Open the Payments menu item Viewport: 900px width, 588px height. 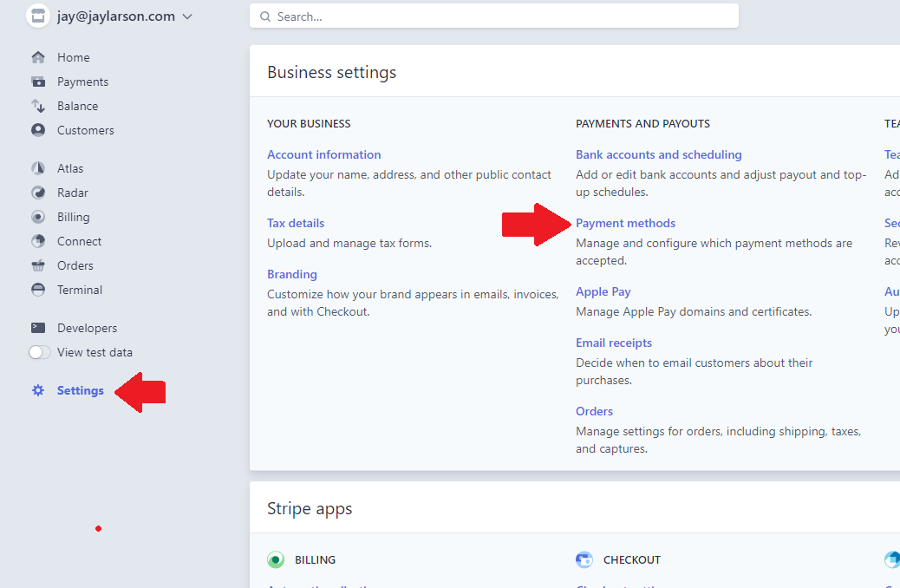point(82,82)
